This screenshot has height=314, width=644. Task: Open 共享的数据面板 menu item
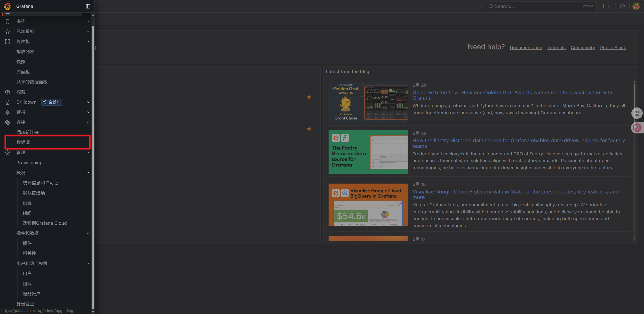coord(32,82)
